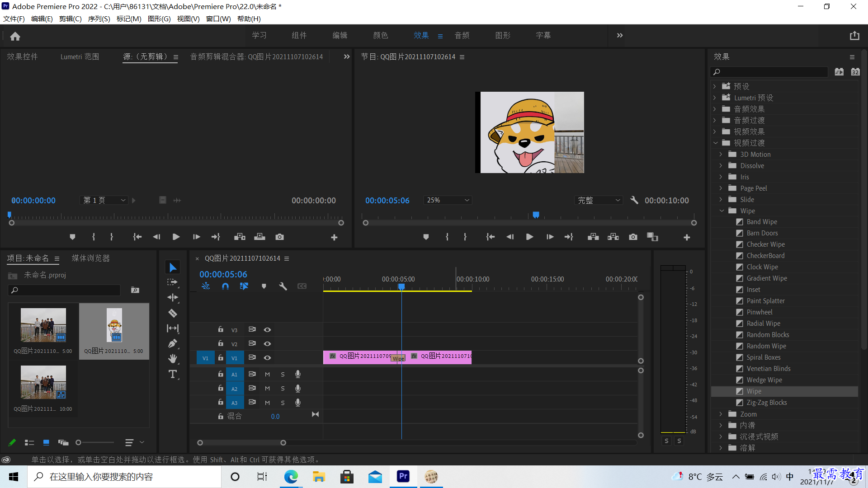This screenshot has height=488, width=868.
Task: Click the Program monitor playhead marker
Action: coord(536,215)
